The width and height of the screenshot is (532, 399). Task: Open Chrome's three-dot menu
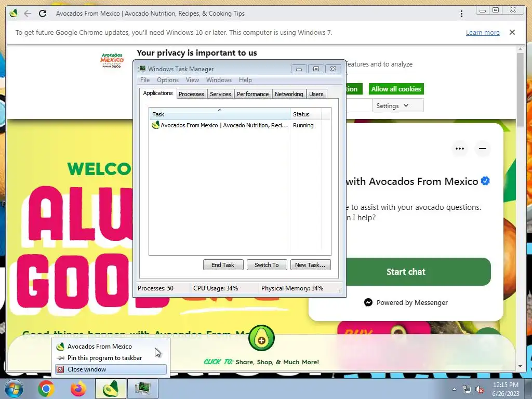(461, 14)
